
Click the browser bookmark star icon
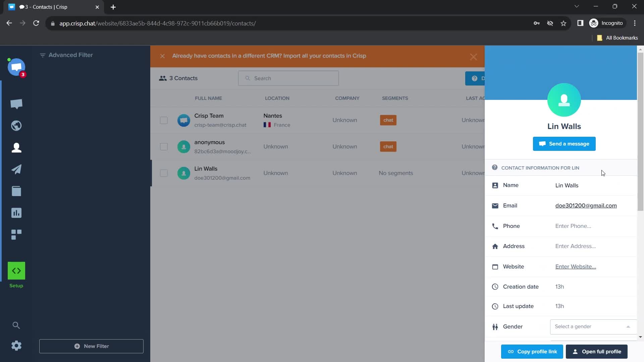pyautogui.click(x=563, y=23)
